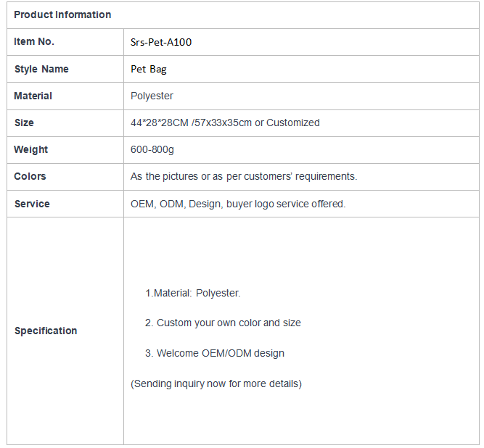Select the Material label cell
This screenshot has width=484, height=448.
pos(65,96)
